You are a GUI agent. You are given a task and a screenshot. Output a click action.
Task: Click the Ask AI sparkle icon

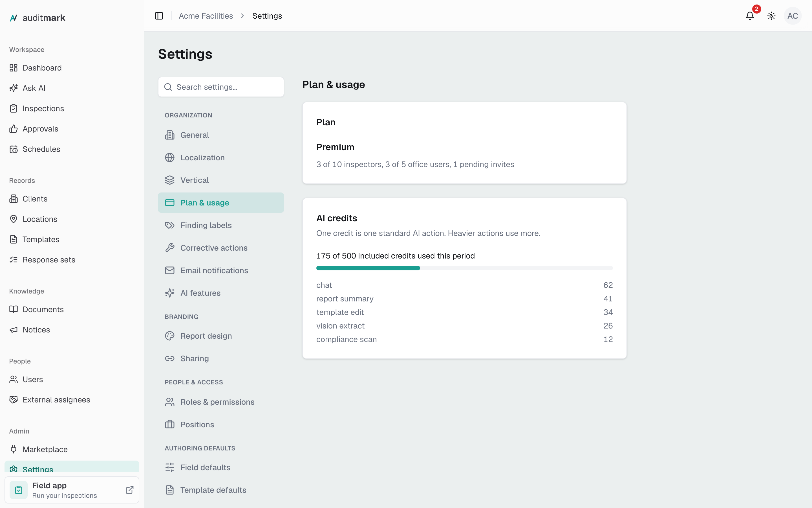point(14,88)
